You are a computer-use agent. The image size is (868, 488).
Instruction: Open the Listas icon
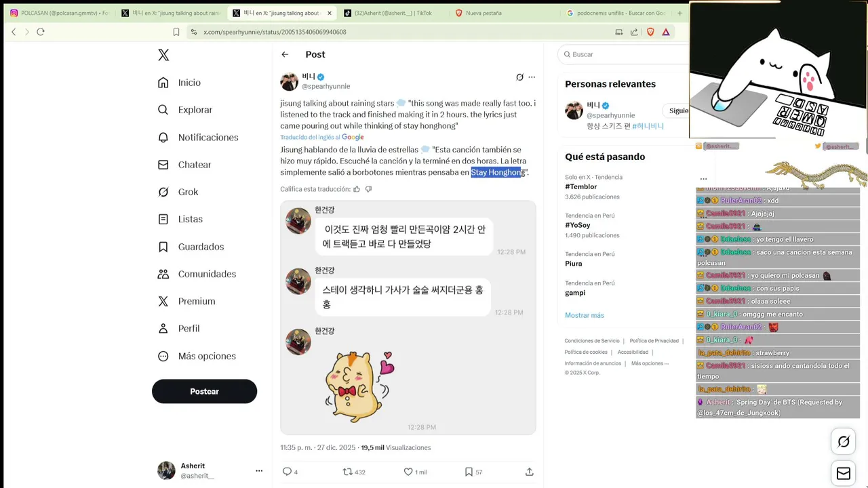(x=163, y=219)
